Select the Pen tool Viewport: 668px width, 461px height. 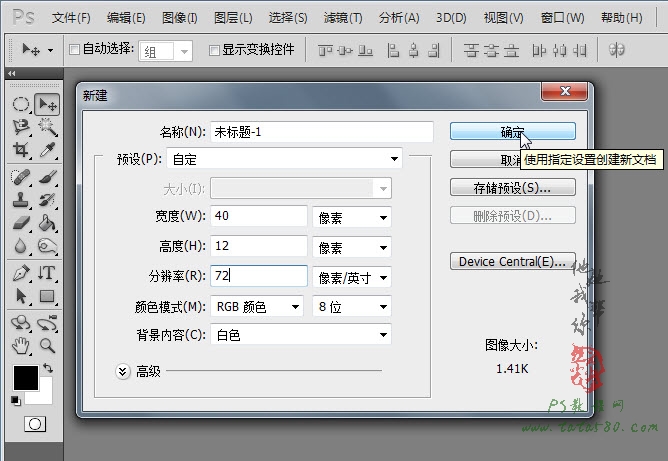pyautogui.click(x=20, y=273)
